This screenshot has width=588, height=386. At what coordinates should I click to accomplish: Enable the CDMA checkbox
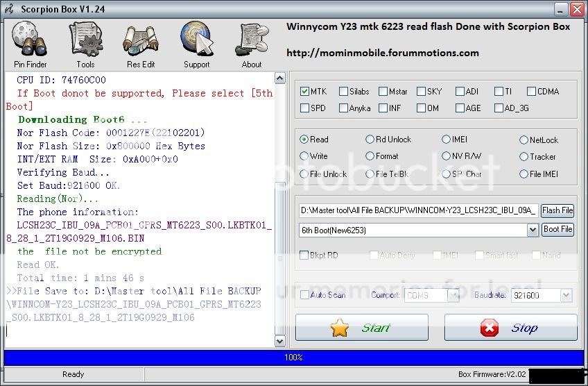click(531, 91)
